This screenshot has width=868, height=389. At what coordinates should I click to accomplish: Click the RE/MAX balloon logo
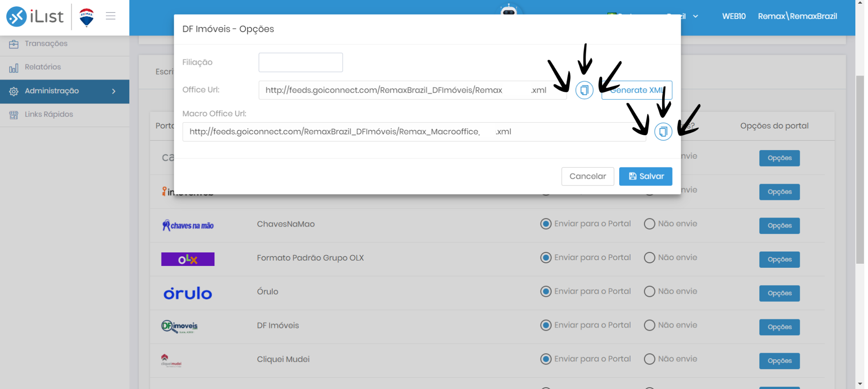click(x=86, y=18)
